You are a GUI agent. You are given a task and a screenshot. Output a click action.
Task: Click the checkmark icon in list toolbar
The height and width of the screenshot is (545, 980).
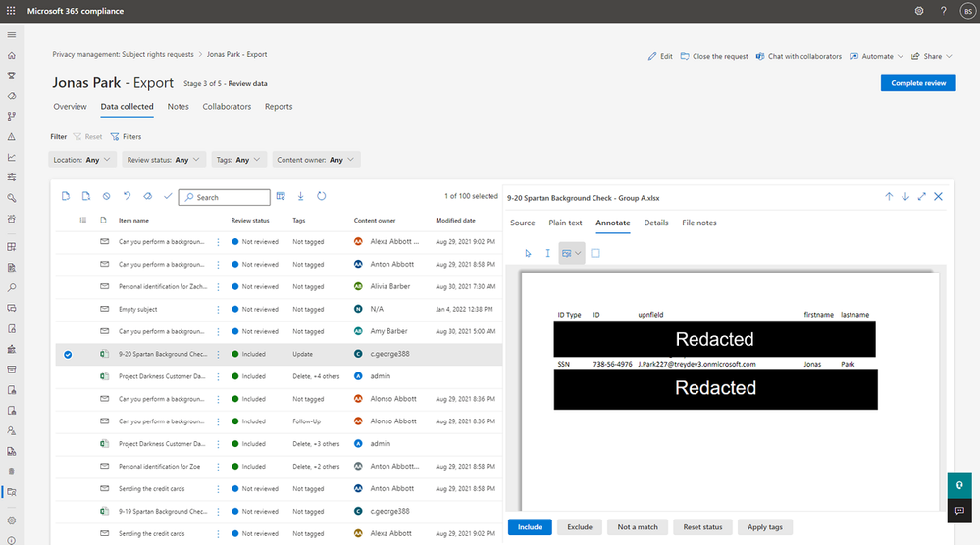point(168,196)
